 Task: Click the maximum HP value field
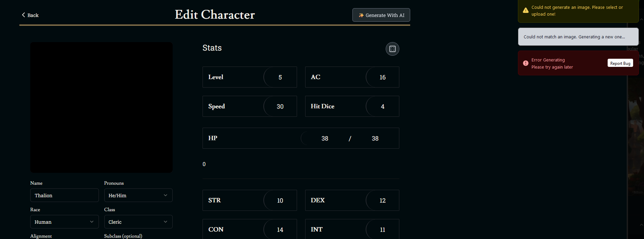pyautogui.click(x=375, y=139)
